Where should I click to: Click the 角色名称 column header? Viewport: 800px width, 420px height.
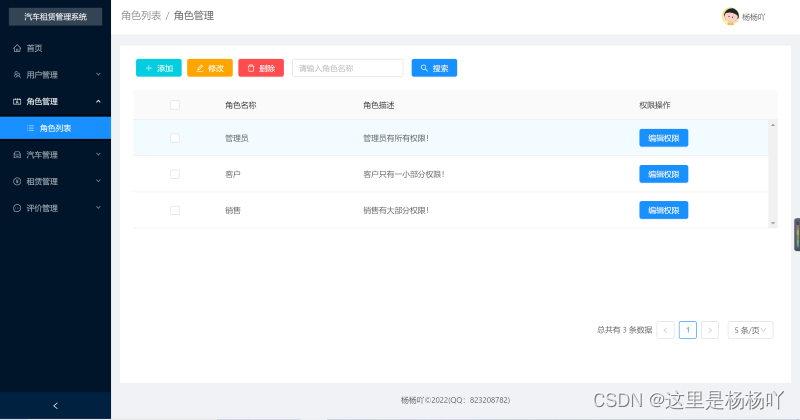240,105
